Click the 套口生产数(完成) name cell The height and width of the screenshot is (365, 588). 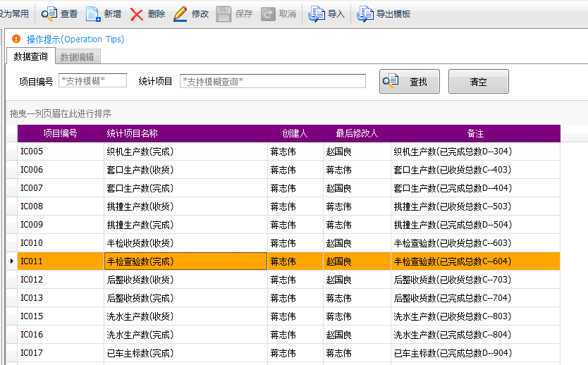185,188
